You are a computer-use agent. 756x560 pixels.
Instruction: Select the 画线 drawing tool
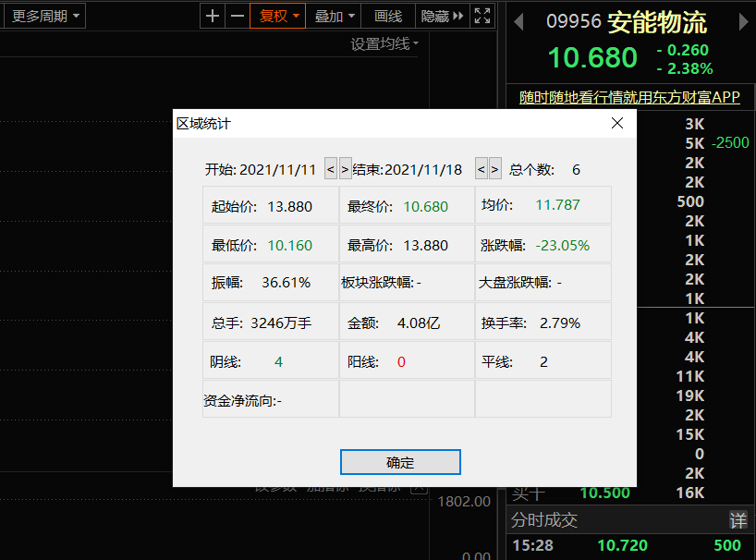coord(388,16)
